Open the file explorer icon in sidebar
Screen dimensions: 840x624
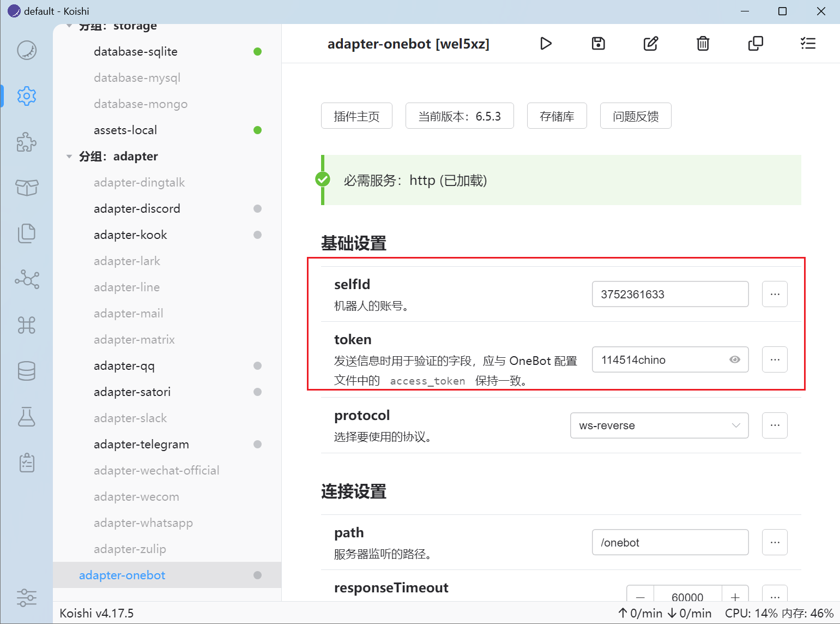pos(27,233)
